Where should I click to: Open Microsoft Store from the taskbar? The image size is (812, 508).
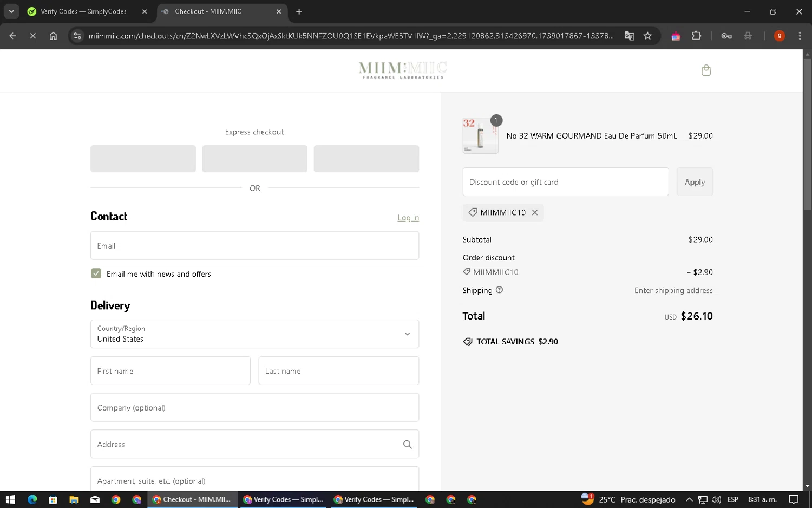pos(53,499)
